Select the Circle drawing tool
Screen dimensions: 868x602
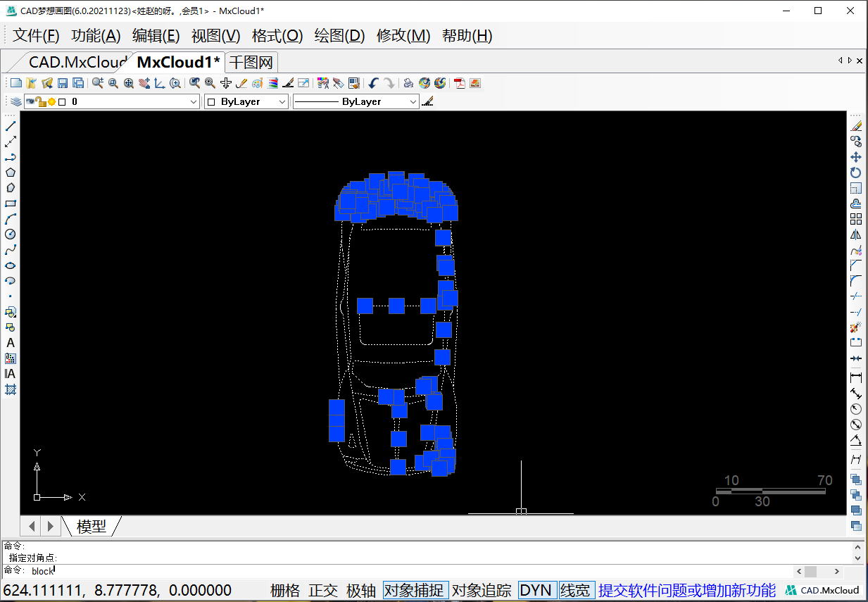point(11,234)
